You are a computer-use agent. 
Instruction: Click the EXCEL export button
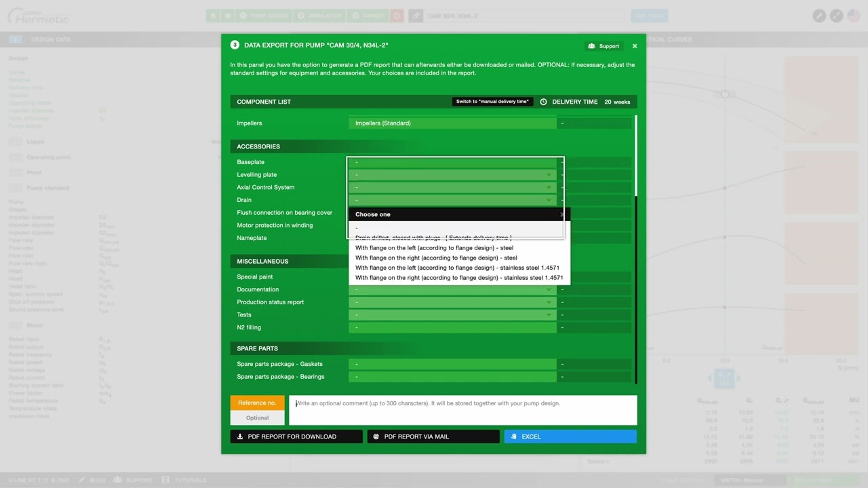pyautogui.click(x=570, y=436)
